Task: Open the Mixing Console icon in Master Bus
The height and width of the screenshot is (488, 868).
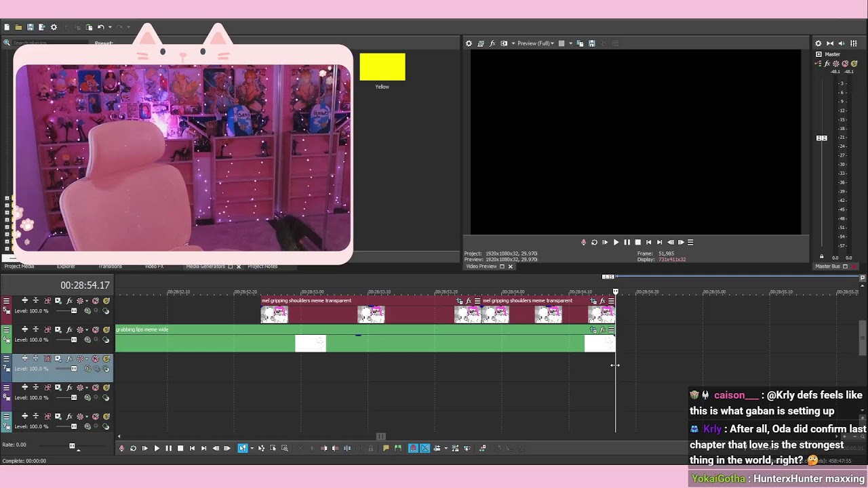Action: 854,43
